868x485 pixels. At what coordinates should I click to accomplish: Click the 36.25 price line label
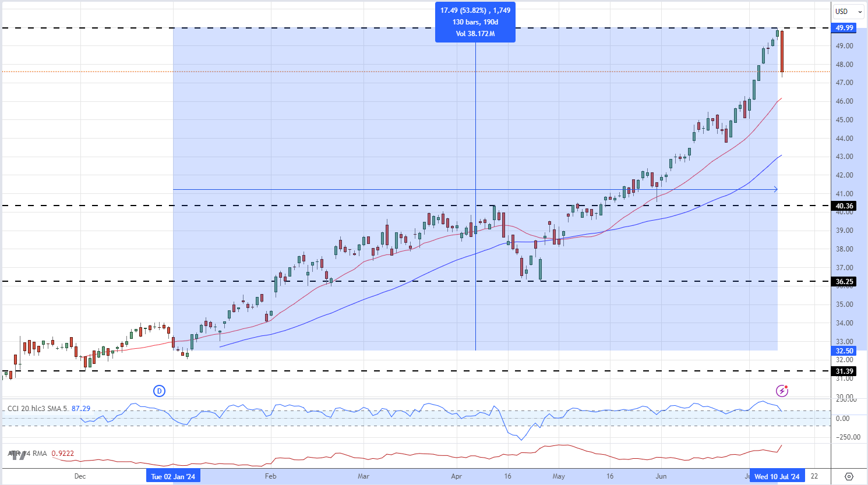(844, 281)
